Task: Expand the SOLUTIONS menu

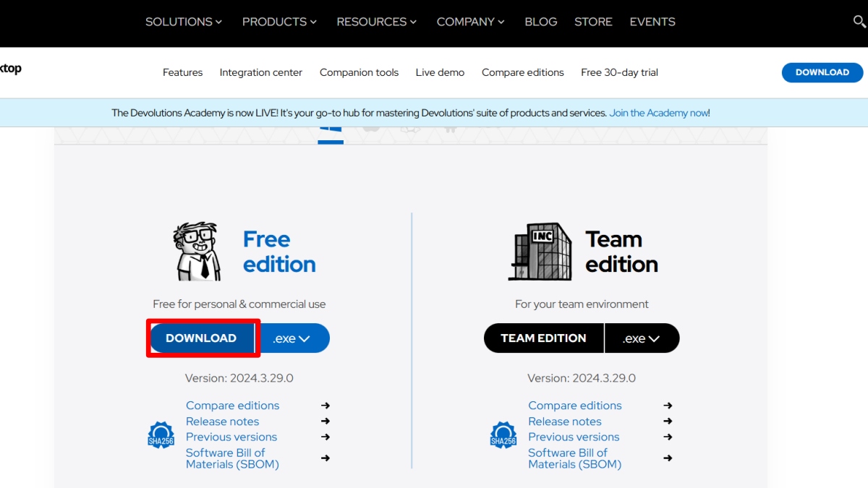Action: click(x=184, y=22)
